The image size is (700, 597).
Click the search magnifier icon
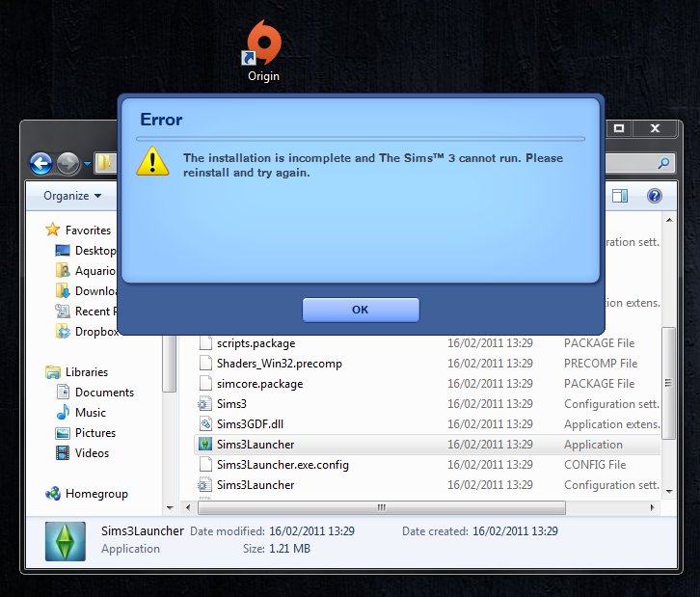coord(663,163)
